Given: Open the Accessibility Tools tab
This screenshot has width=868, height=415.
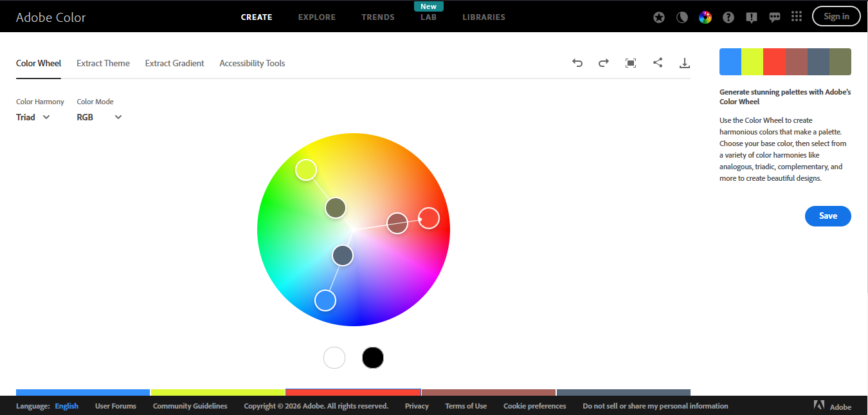Looking at the screenshot, I should [x=252, y=63].
